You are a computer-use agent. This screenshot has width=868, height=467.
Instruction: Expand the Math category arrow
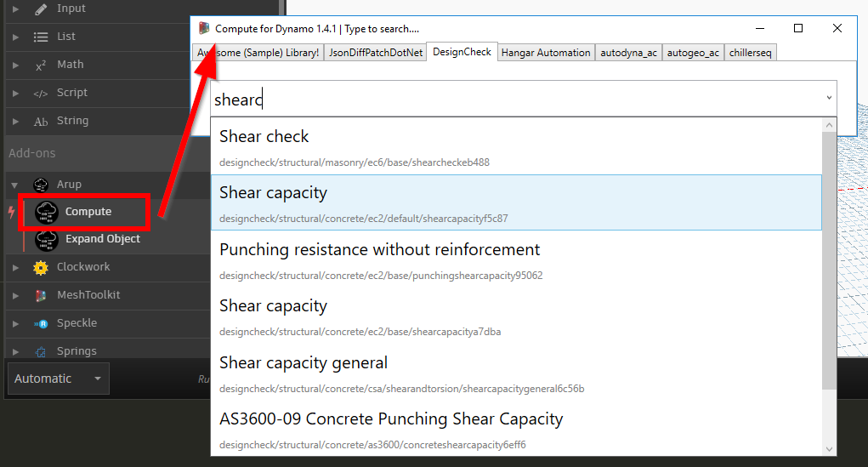pyautogui.click(x=15, y=65)
